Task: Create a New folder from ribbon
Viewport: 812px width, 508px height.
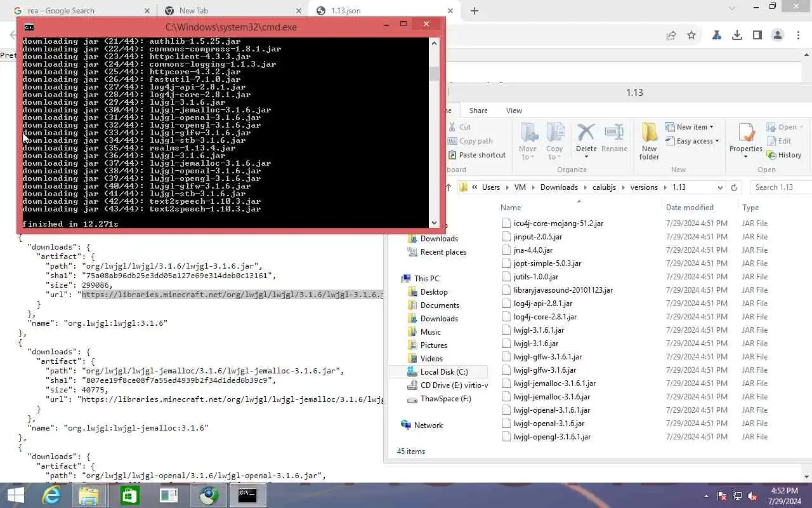Action: pyautogui.click(x=649, y=141)
